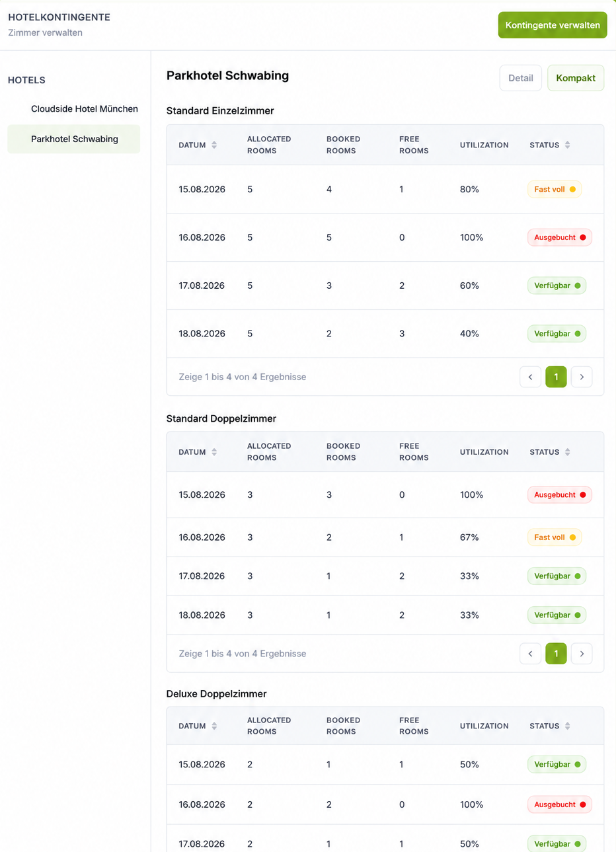616x852 pixels.
Task: Sort Standard Einzelzimmer table by Datum
Action: 198,145
